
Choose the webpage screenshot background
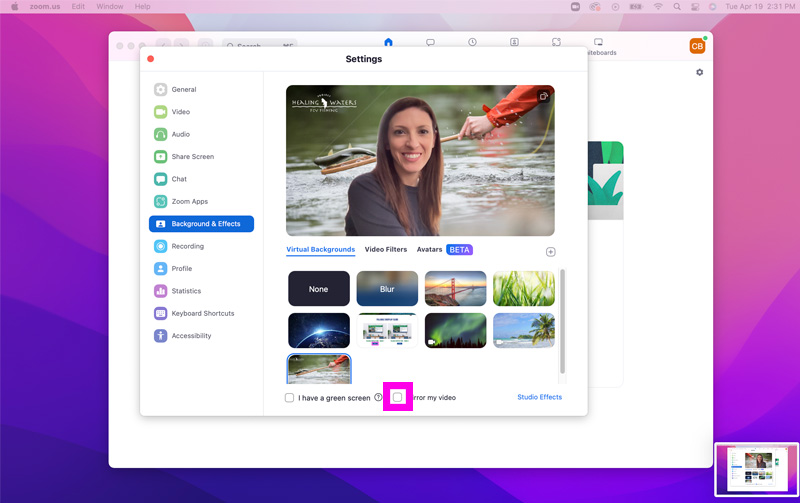[x=387, y=331]
